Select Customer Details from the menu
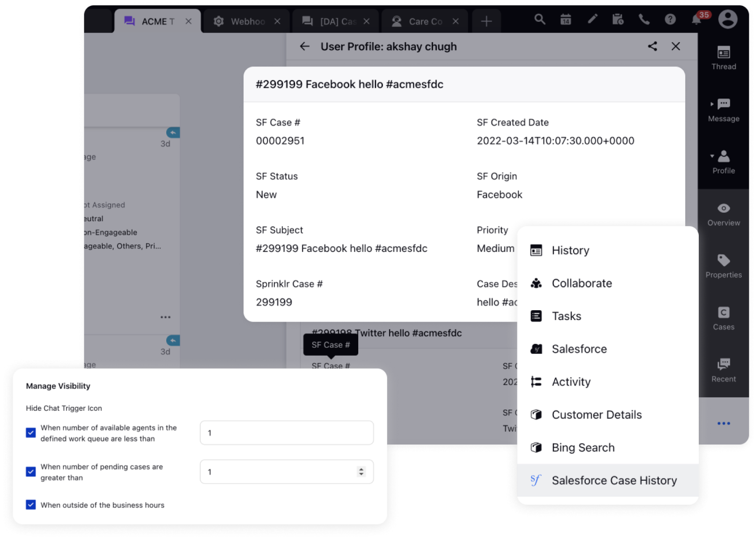 (x=608, y=415)
